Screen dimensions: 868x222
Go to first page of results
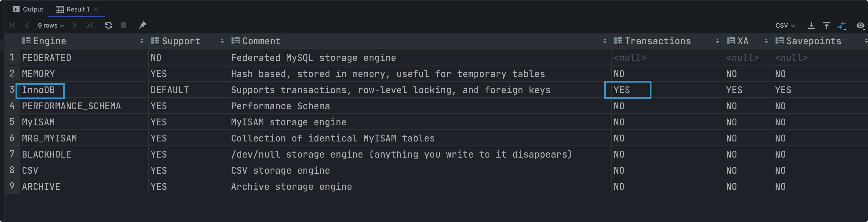[x=12, y=25]
